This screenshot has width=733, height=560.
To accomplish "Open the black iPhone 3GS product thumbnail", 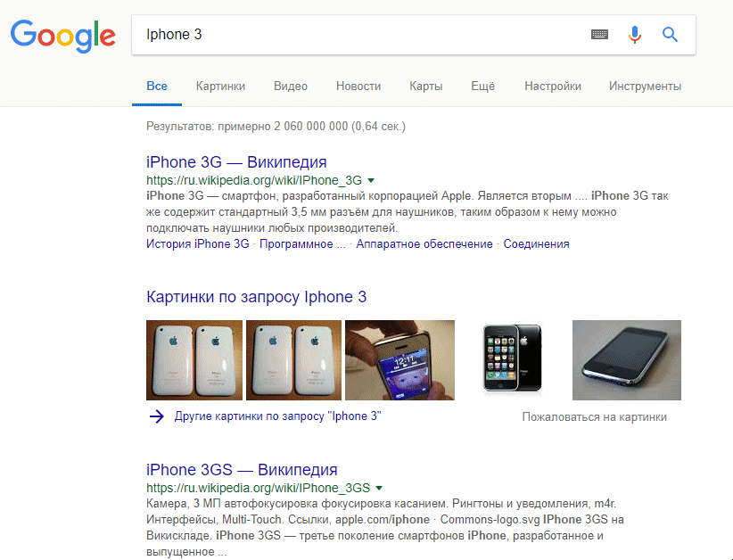I will pos(513,359).
